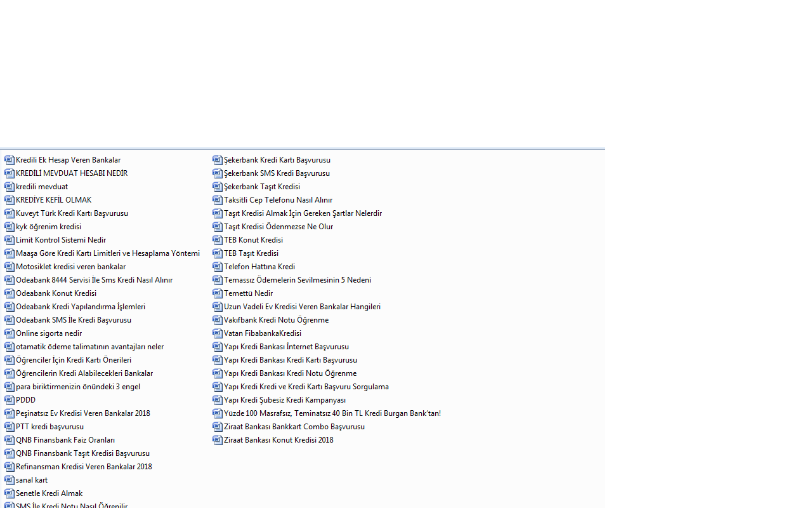Select the icon beside Vakıfbank Kredi Notu Öğrenme
This screenshot has height=508, width=812.
click(x=218, y=320)
